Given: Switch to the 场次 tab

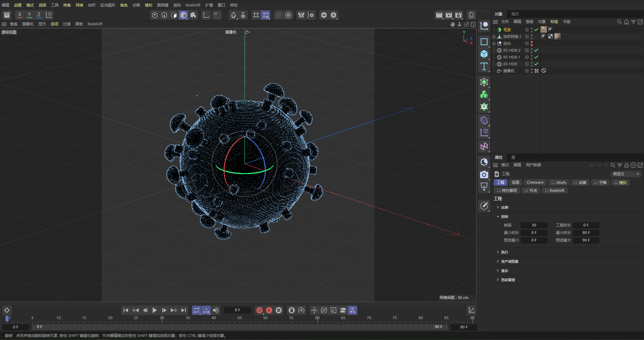Looking at the screenshot, I should (515, 14).
